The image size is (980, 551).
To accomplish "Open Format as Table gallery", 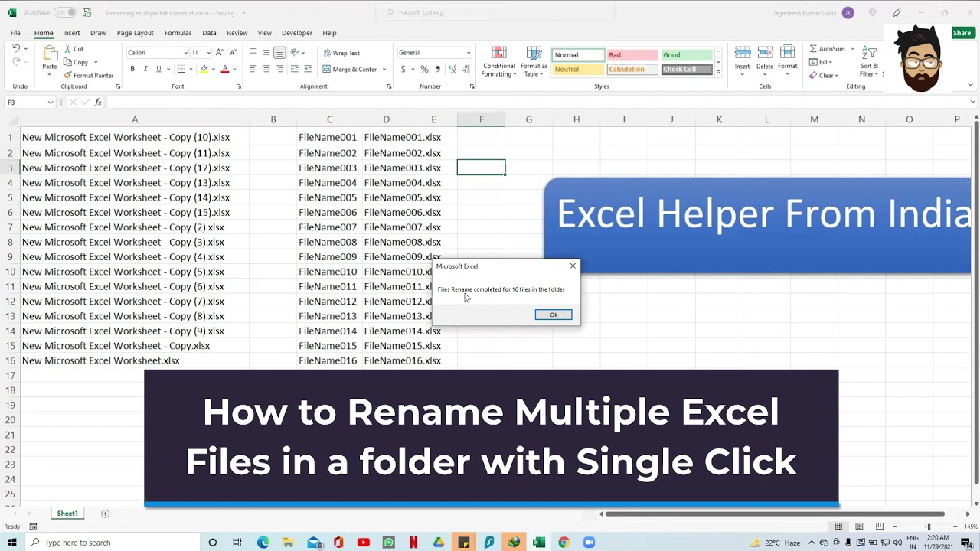I will pyautogui.click(x=534, y=61).
